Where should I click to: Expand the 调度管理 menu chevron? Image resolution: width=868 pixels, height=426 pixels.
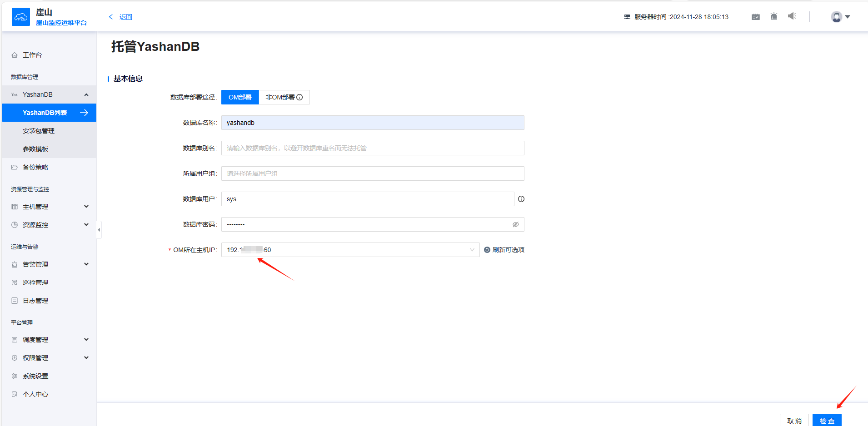tap(86, 340)
